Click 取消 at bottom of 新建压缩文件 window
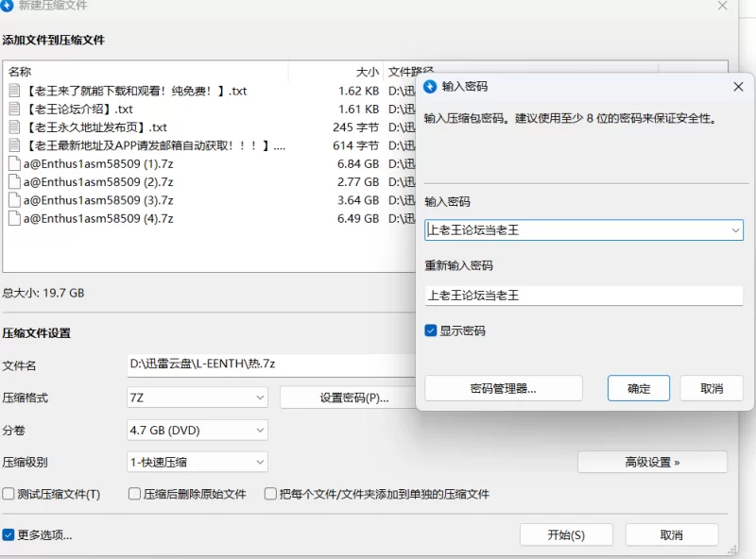The image size is (756, 559). (672, 534)
